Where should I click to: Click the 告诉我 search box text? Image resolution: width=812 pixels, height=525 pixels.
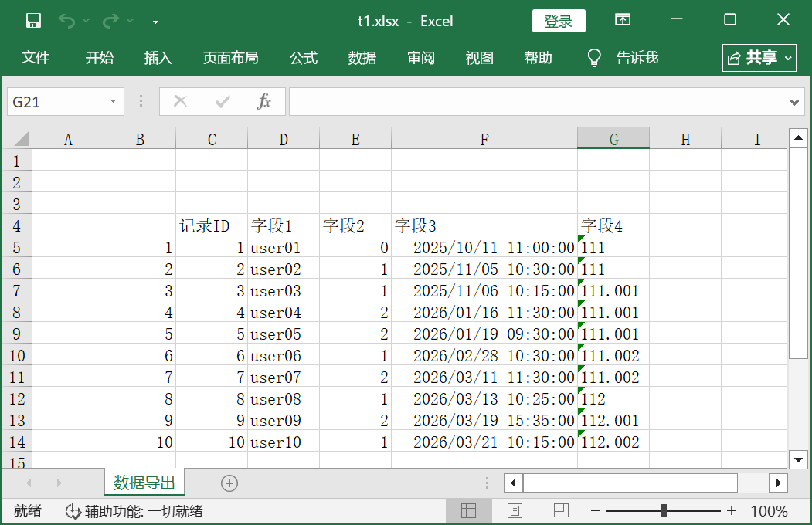pos(637,57)
